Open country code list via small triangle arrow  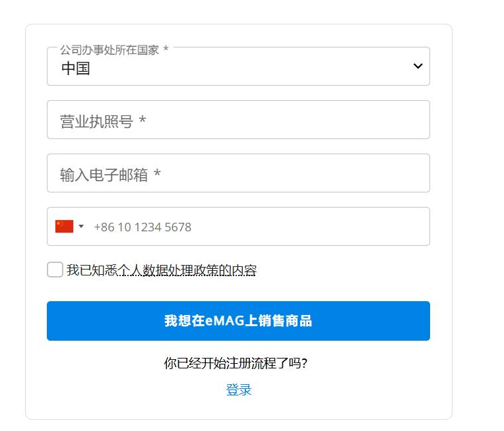pyautogui.click(x=81, y=227)
